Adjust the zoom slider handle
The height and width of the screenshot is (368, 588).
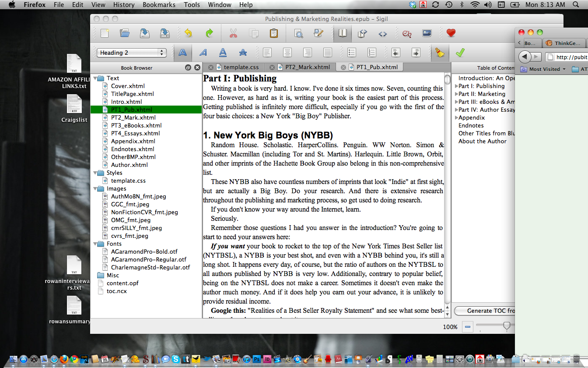click(507, 326)
